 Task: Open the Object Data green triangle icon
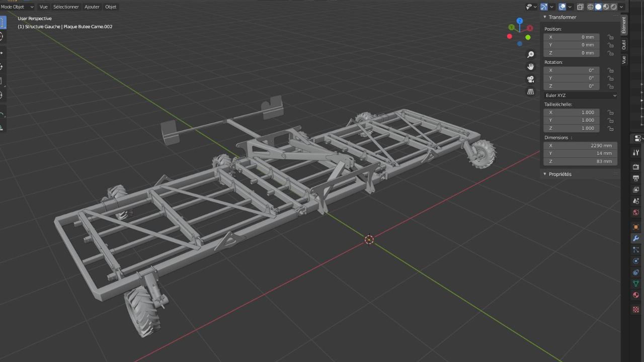636,284
